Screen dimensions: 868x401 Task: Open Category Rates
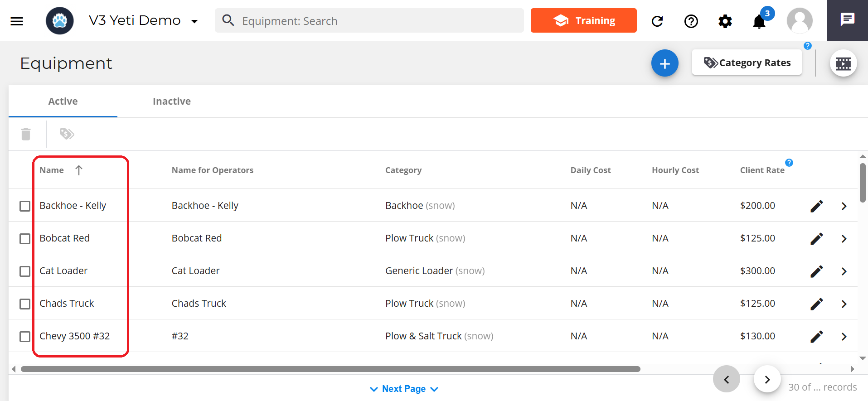coord(747,63)
